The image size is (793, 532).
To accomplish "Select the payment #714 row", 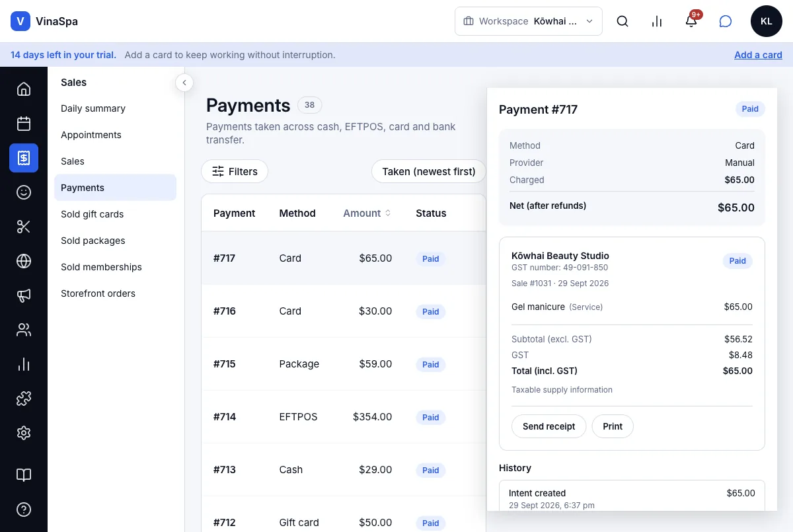I will (344, 417).
